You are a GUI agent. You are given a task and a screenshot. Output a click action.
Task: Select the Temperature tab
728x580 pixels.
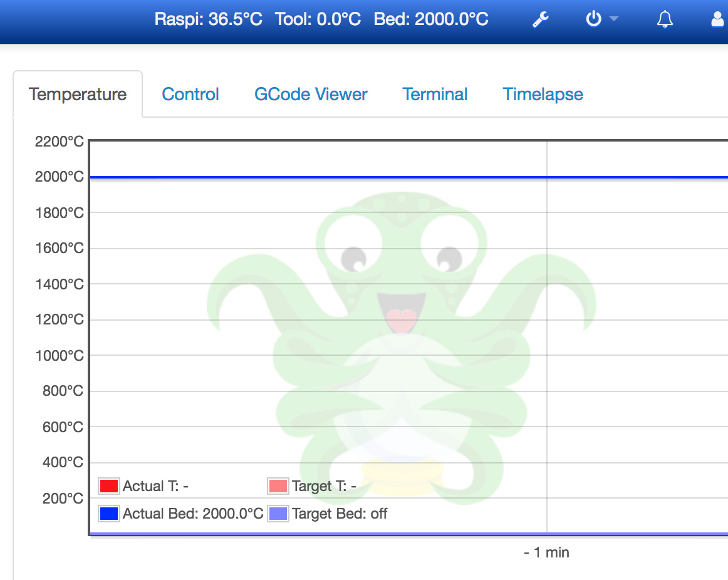pos(78,94)
